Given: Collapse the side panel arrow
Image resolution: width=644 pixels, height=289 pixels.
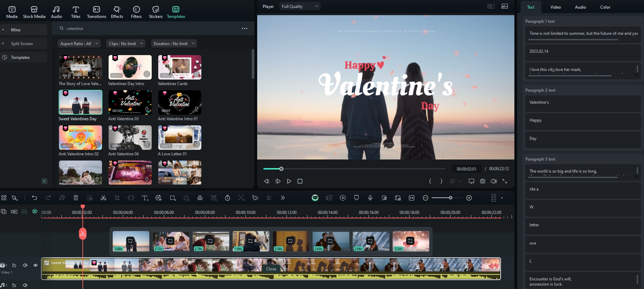Looking at the screenshot, I should coord(44,181).
